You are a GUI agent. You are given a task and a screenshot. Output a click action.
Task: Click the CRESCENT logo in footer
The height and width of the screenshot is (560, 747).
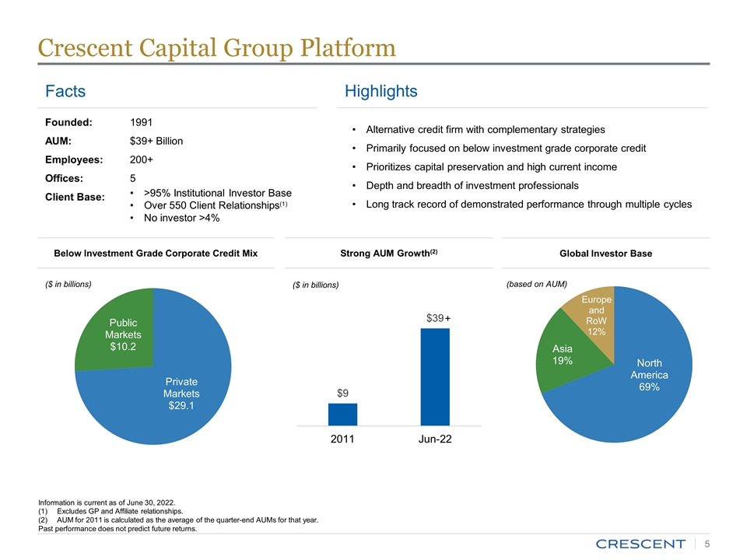638,543
